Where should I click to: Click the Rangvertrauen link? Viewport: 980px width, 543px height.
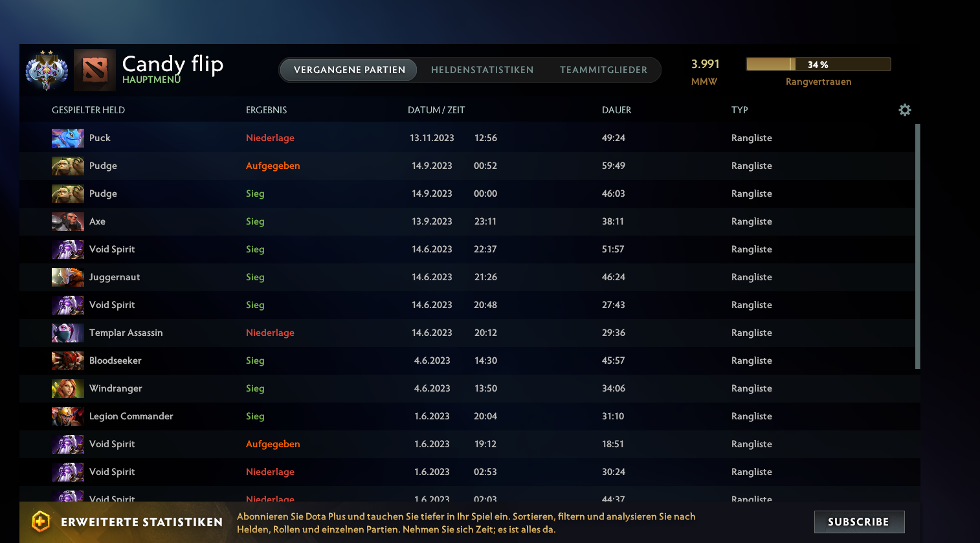pos(818,82)
